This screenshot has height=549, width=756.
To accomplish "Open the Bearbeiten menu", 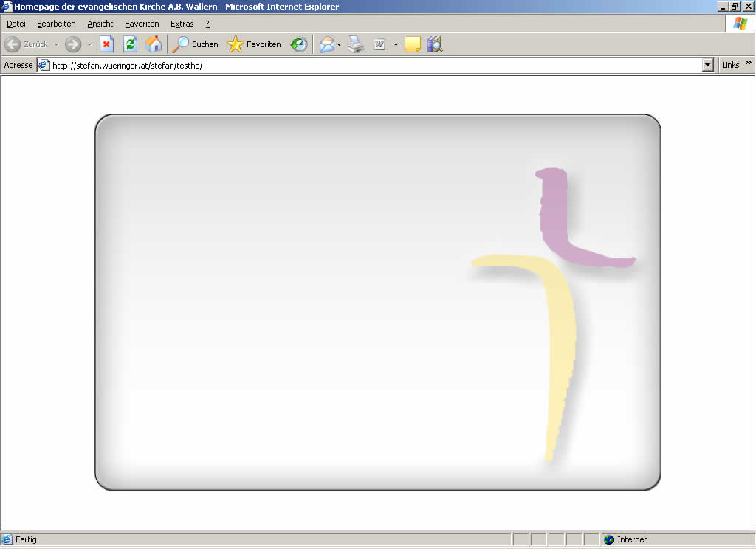I will 56,24.
